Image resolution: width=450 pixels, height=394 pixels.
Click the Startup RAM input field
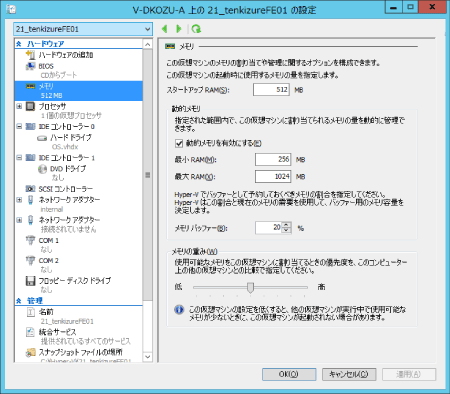(271, 90)
